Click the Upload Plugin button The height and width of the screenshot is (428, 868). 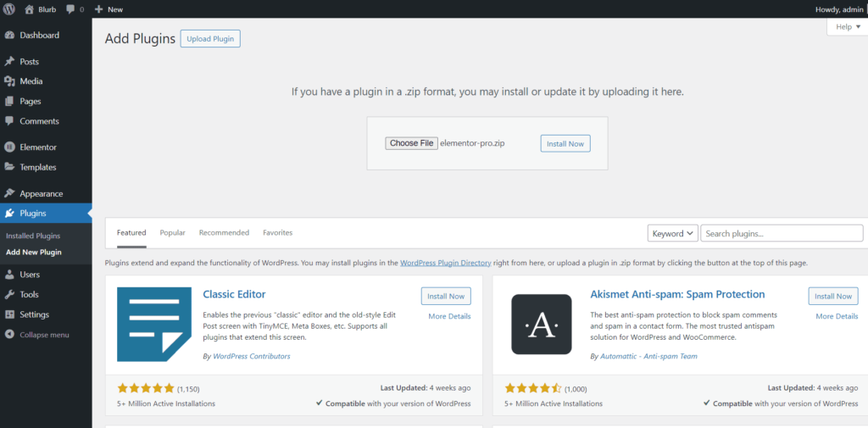tap(210, 39)
